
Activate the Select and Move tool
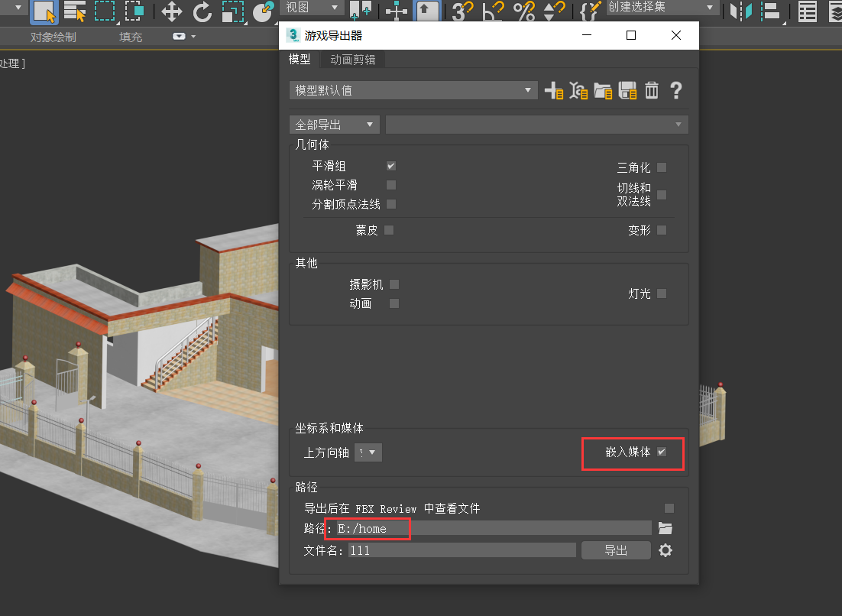(170, 13)
